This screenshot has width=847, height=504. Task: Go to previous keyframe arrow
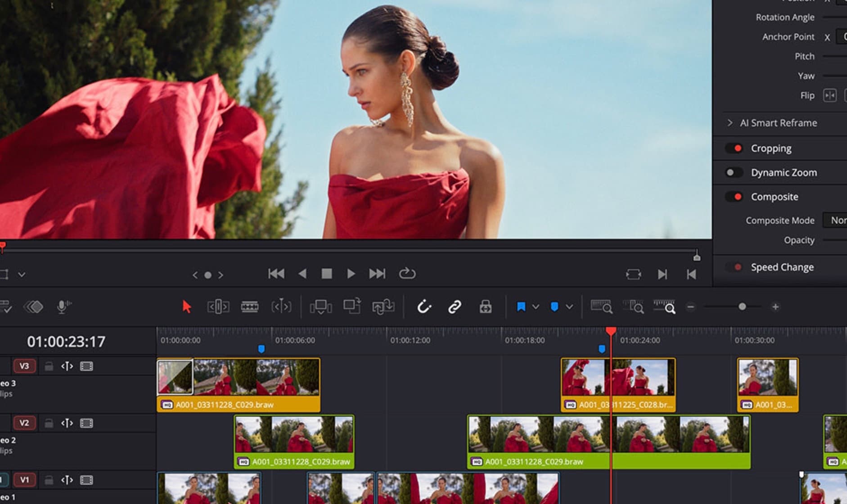[x=195, y=275]
